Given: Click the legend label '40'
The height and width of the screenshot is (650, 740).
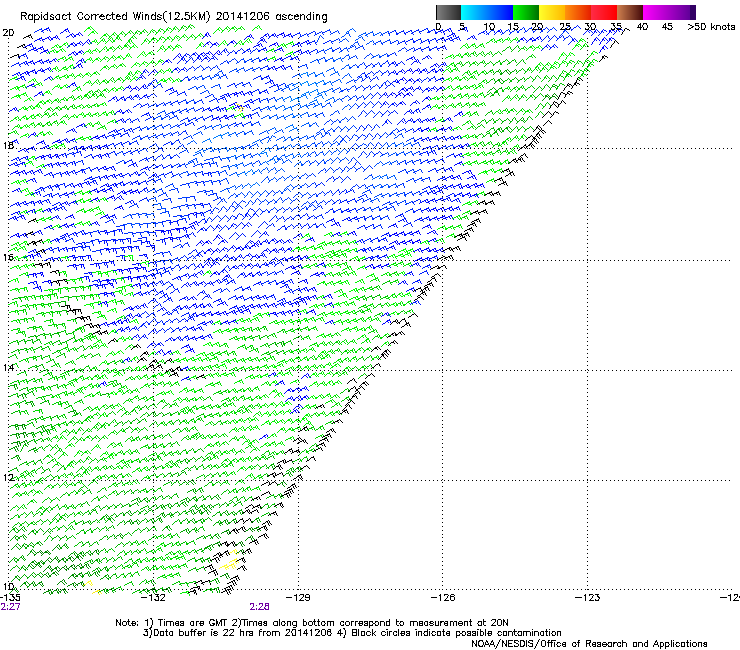Looking at the screenshot, I should (642, 27).
